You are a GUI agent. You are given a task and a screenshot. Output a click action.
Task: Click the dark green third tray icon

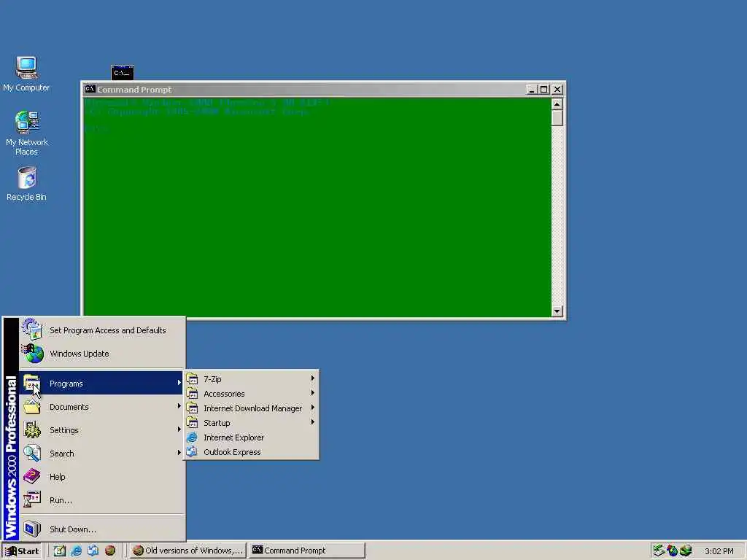click(686, 551)
